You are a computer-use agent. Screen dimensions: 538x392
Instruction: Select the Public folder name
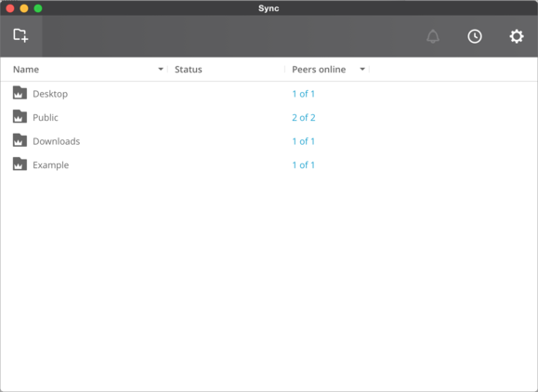coord(46,117)
